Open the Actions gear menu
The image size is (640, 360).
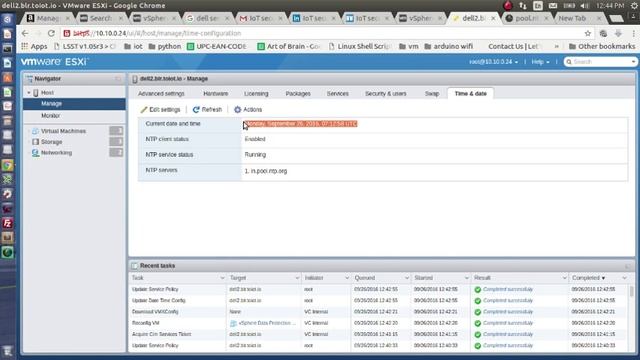[248, 109]
